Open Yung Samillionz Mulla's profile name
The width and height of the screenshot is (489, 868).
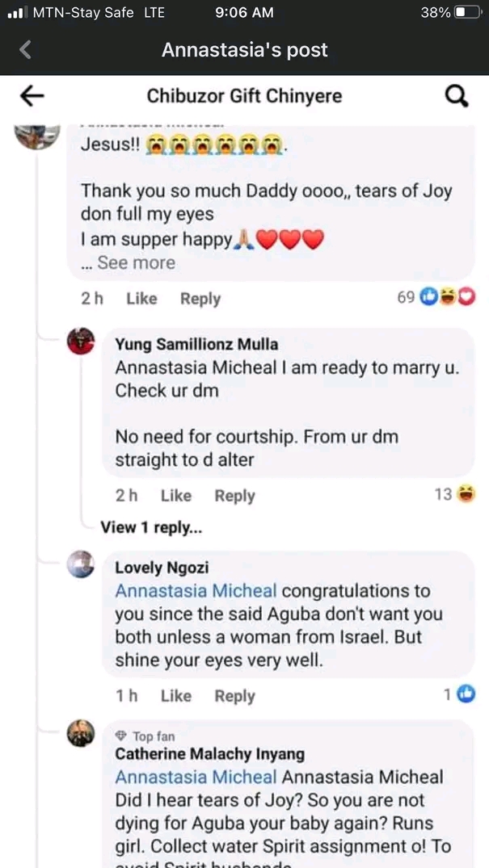point(196,345)
